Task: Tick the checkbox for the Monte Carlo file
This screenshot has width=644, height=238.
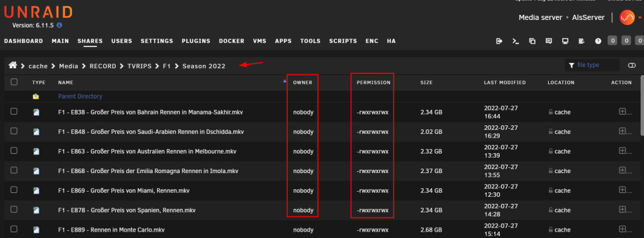Action: point(14,229)
